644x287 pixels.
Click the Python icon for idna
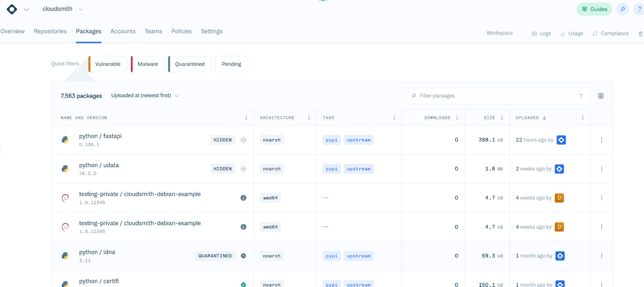(65, 256)
